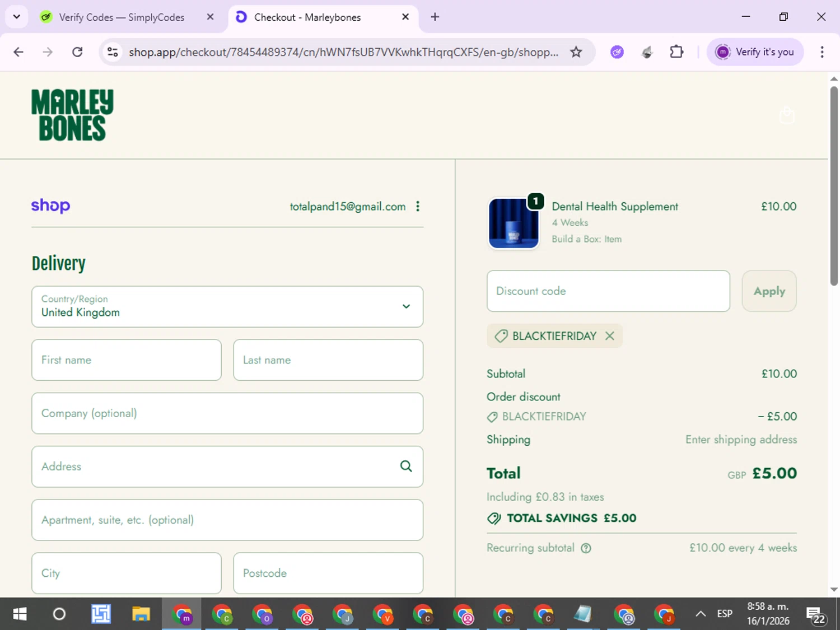The image size is (840, 630).
Task: Open the Windows Start menu
Action: coord(20,614)
